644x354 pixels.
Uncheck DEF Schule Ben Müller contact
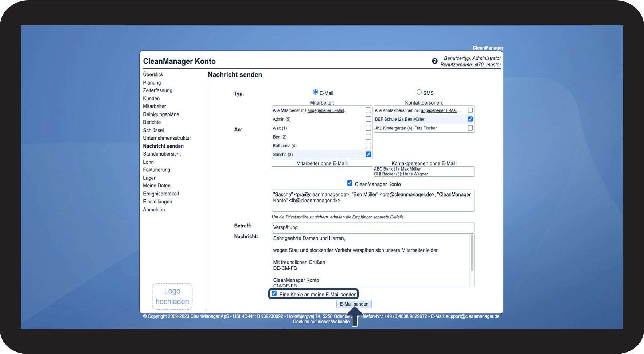coord(470,119)
